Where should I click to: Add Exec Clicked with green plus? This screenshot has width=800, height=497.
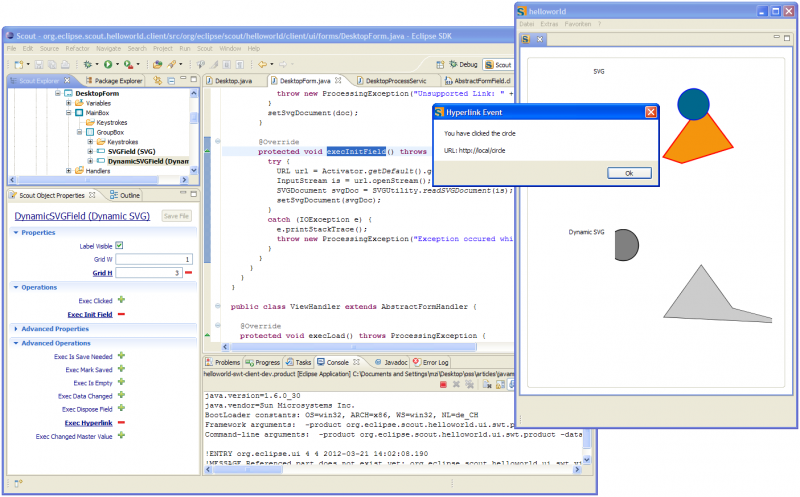tap(121, 300)
